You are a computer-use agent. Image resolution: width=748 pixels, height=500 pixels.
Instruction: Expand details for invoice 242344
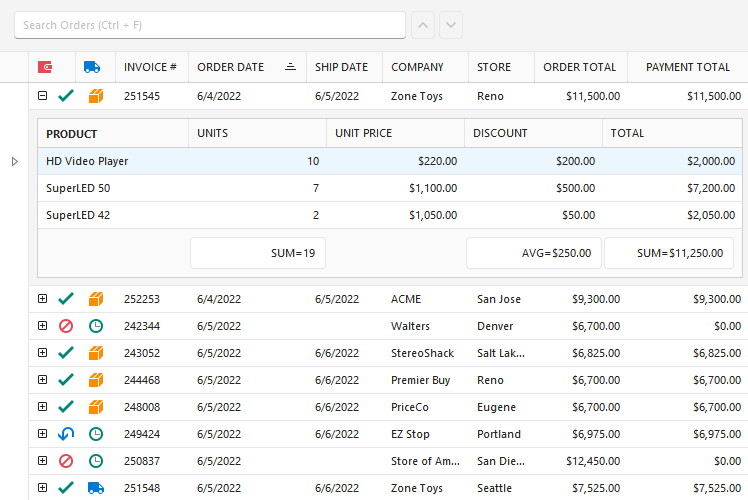(x=42, y=326)
